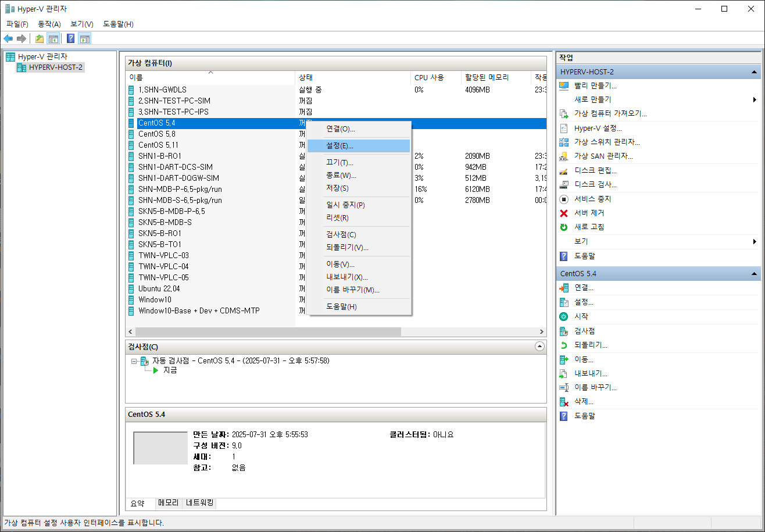
Task: Click the back arrow toolbar icon
Action: 8,39
